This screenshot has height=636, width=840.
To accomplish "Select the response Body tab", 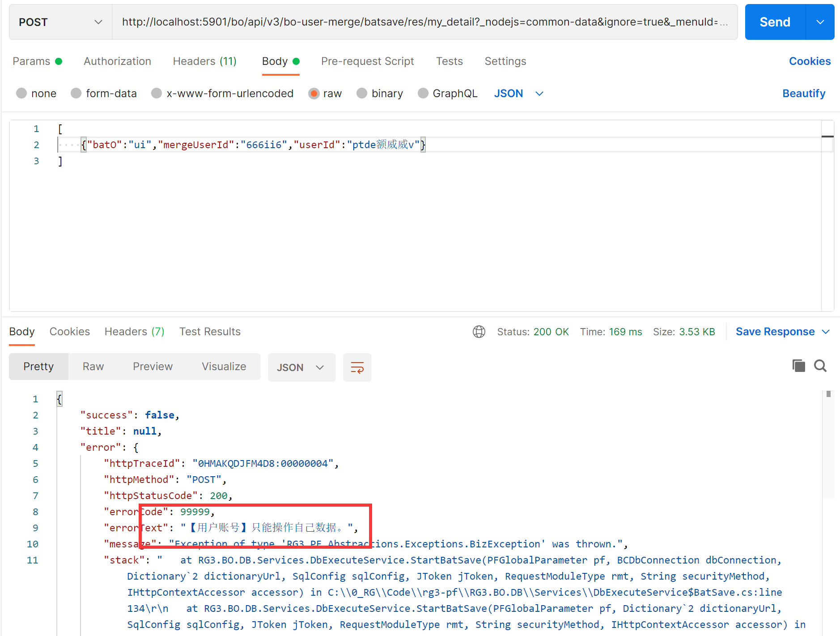I will point(22,332).
